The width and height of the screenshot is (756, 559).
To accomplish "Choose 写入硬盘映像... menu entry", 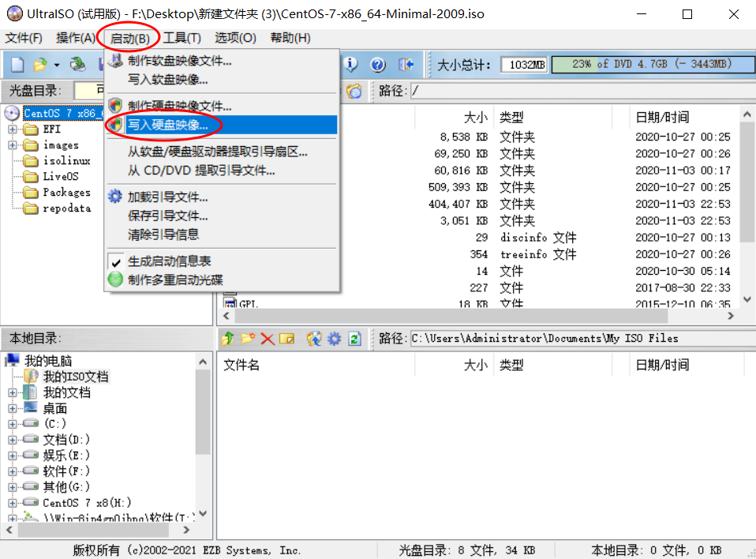I will point(223,125).
